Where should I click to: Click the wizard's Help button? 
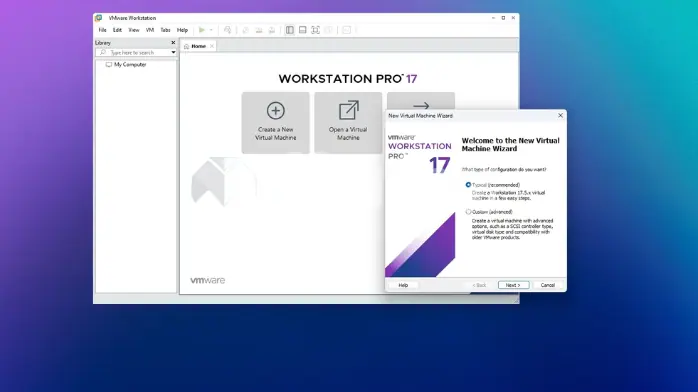[403, 285]
